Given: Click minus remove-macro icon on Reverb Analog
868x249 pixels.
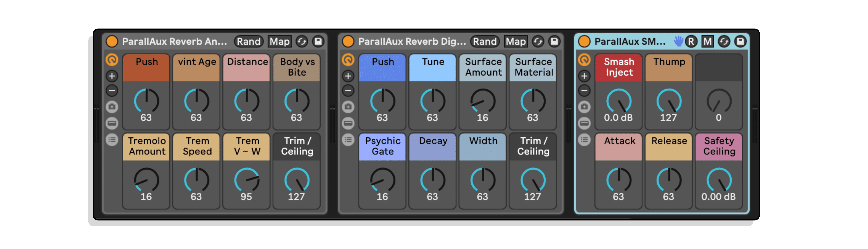Looking at the screenshot, I should click(x=112, y=90).
